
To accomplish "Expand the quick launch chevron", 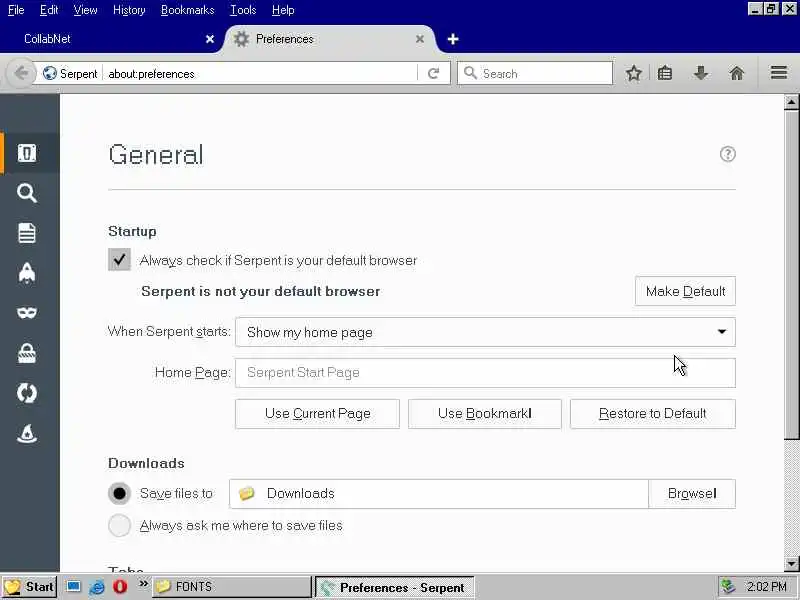I will pos(143,583).
